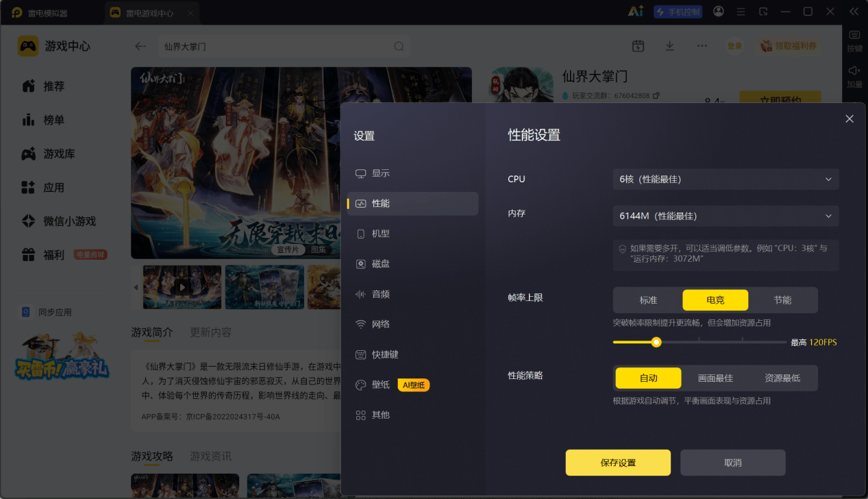Set frame rate limit to 电竞
The image size is (868, 499).
click(715, 300)
